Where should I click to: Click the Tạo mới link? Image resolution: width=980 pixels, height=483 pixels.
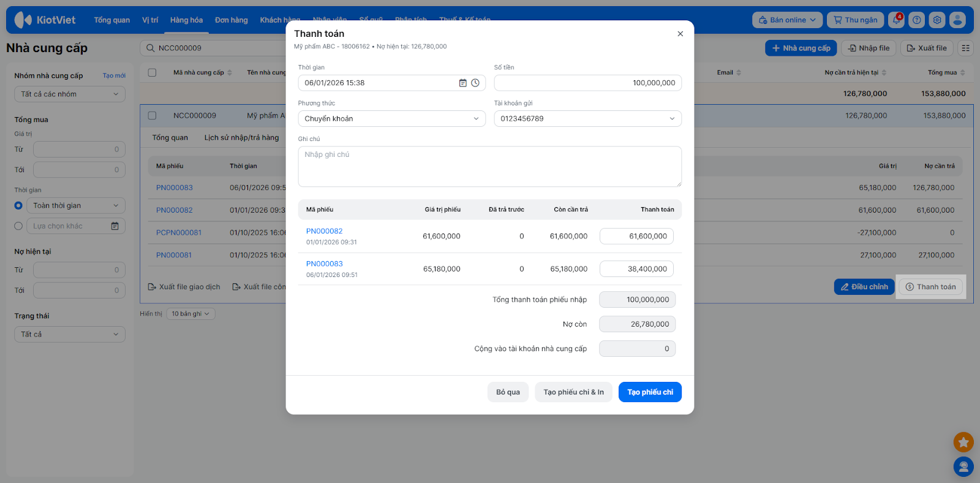(x=114, y=76)
